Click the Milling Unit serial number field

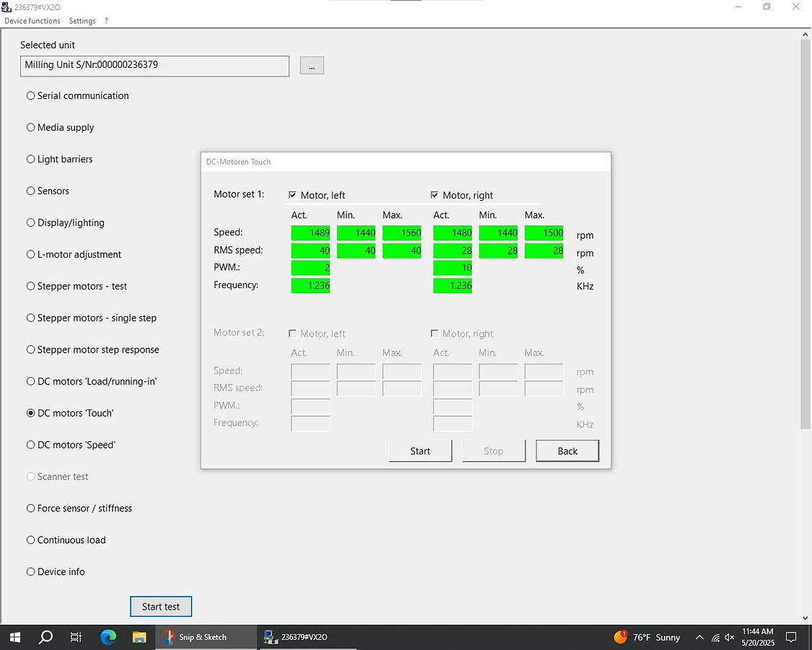(x=154, y=66)
